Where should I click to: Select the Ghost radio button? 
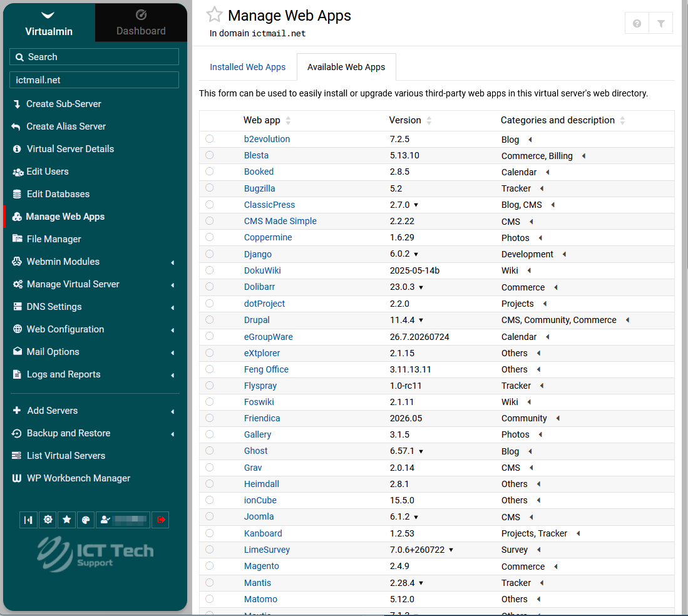(x=210, y=451)
